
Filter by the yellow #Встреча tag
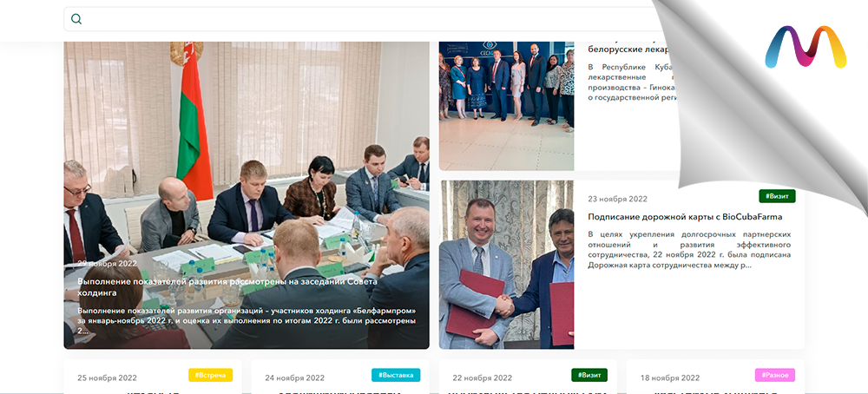[210, 375]
